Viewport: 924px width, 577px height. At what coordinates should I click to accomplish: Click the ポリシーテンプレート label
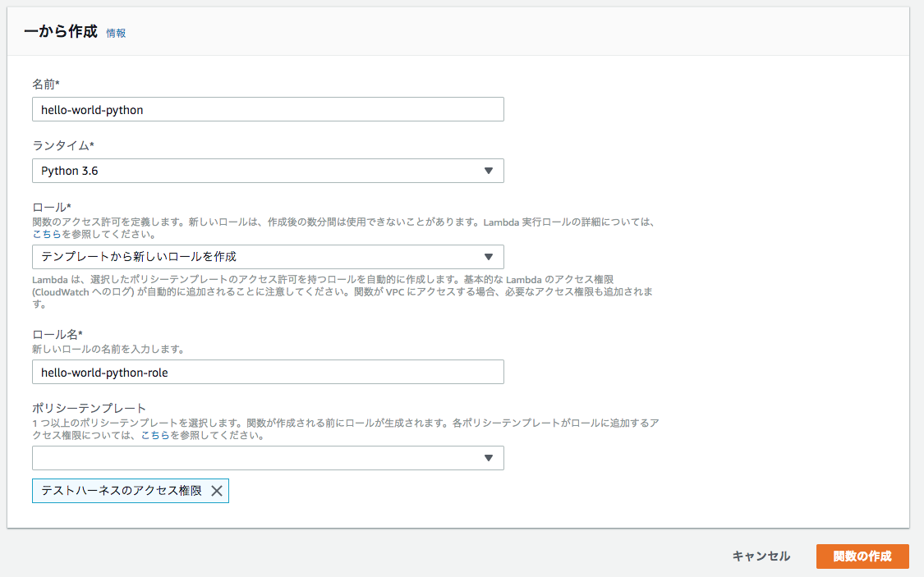[x=89, y=408]
